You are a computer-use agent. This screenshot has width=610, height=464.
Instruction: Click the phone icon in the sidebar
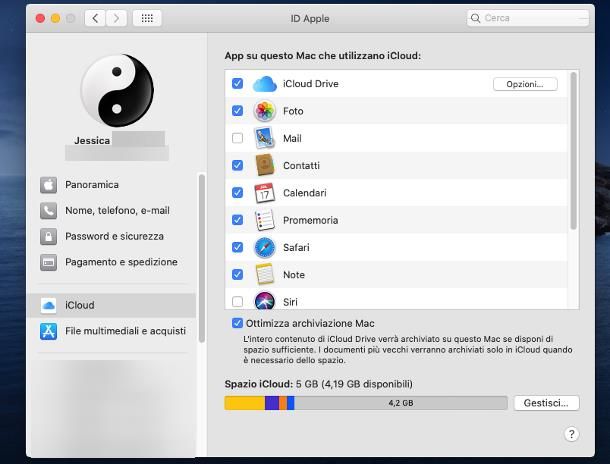pos(49,211)
